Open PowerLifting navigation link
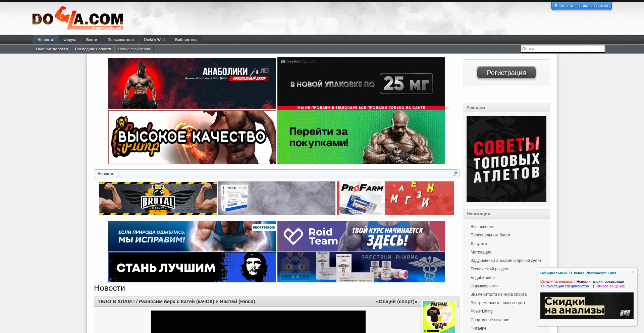644x333 pixels. point(482,311)
